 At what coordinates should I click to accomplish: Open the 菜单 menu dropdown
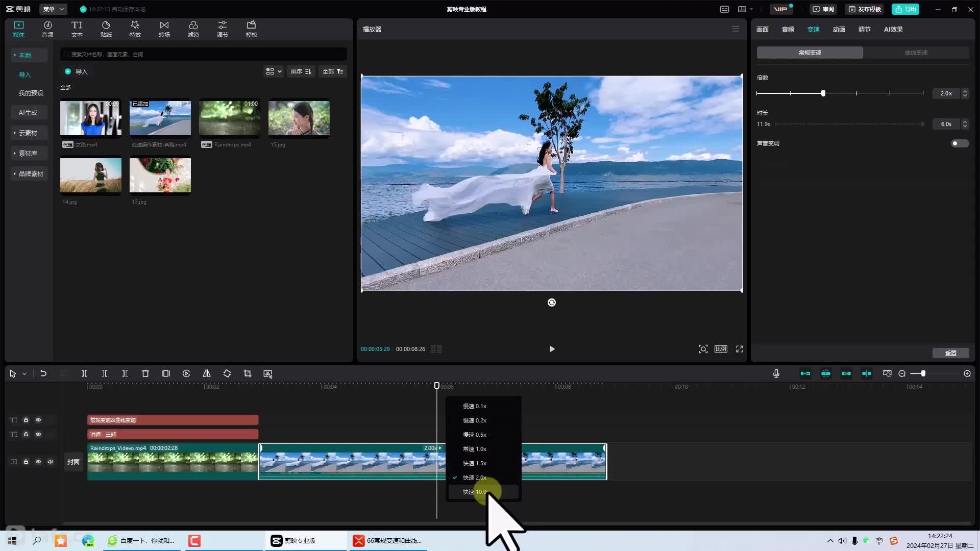coord(53,9)
